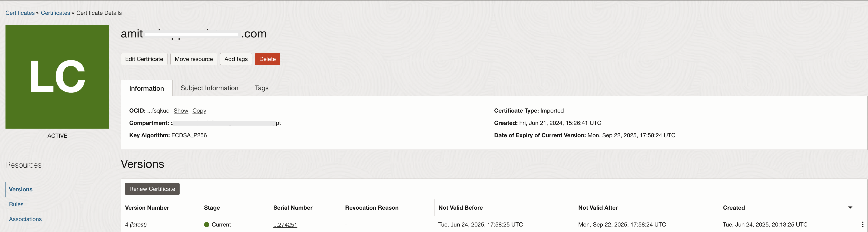
Task: Go to first Certificates breadcrumb link
Action: [x=20, y=13]
